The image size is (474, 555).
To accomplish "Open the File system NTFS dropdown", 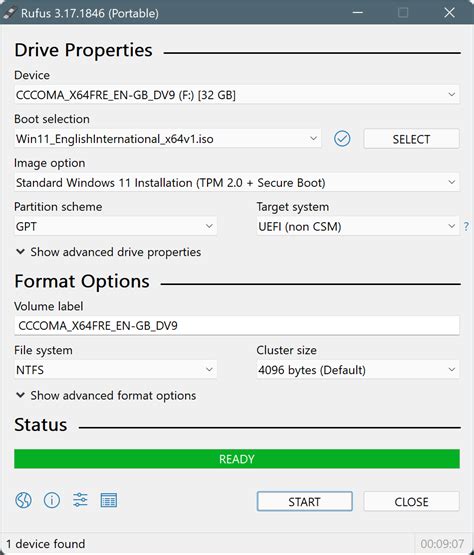I will tap(115, 370).
